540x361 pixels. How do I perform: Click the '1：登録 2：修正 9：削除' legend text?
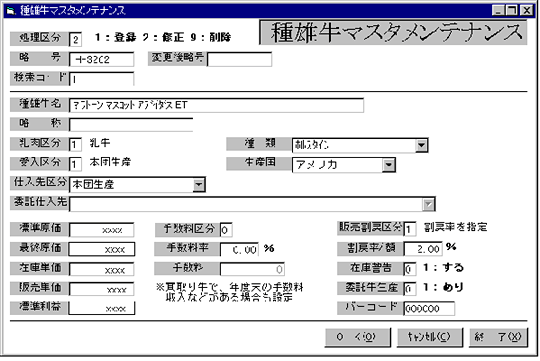[163, 37]
